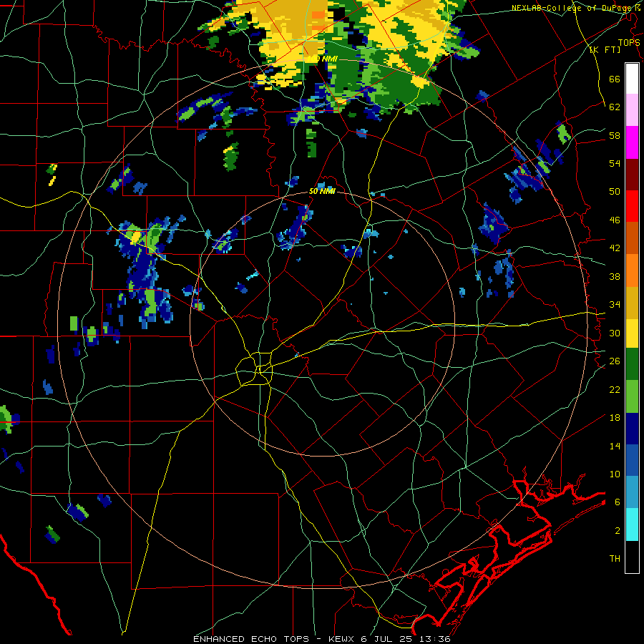Click the TH threshold label in the legend
Screen dimensions: 644x644
615,559
